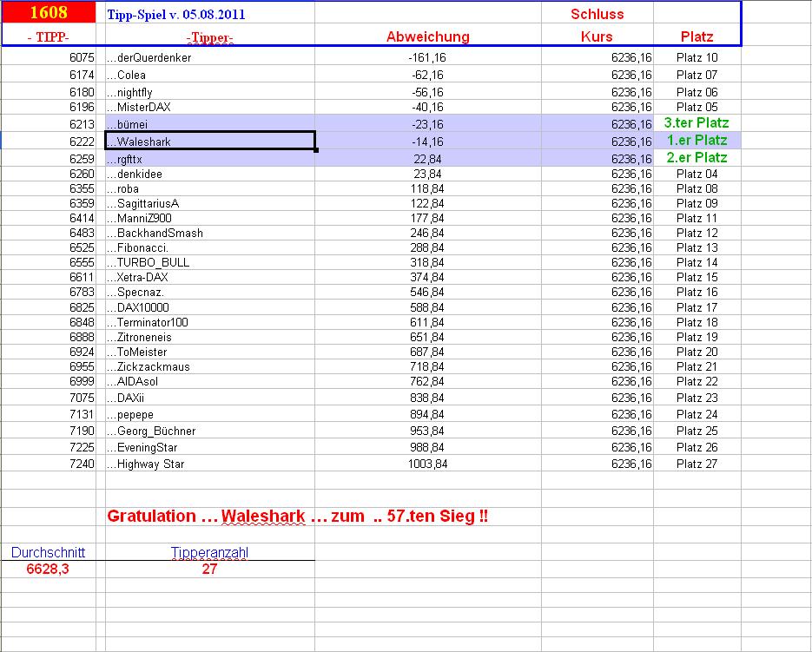The width and height of the screenshot is (812, 652).
Task: Select the 'Tipperanzahl' label cell
Action: tap(210, 552)
